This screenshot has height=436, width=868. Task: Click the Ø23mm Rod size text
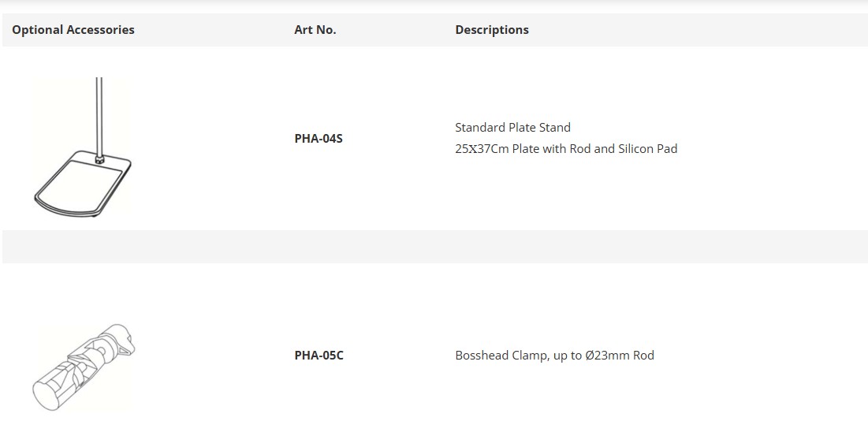(x=620, y=356)
